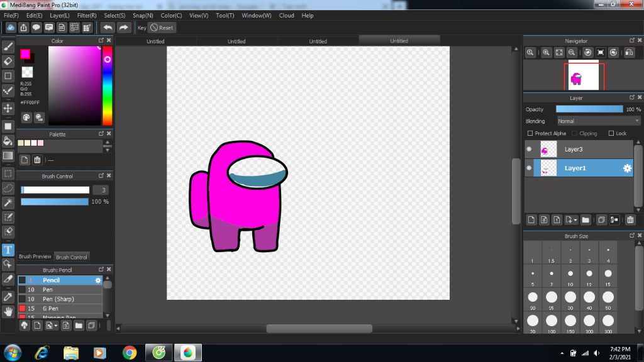Click the hue slider bar

coord(107,85)
